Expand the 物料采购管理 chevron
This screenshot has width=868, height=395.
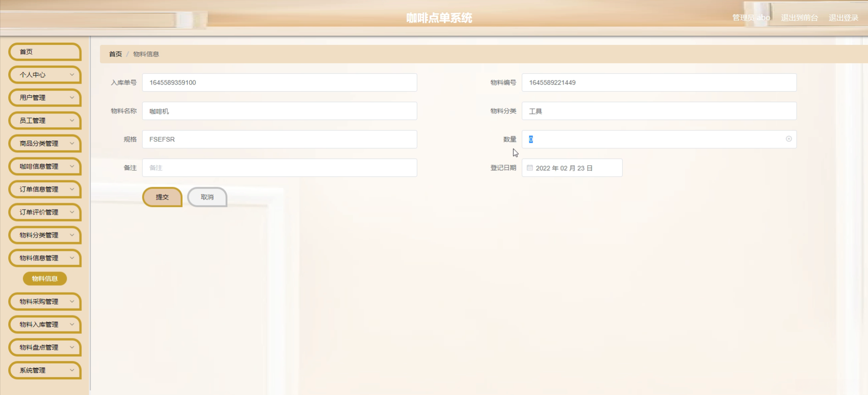click(72, 302)
